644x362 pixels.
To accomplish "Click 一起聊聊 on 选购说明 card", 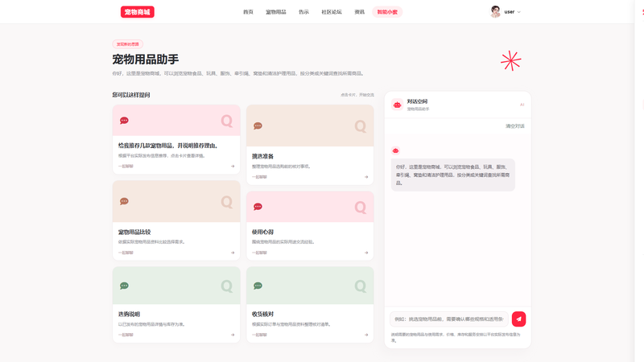I will pyautogui.click(x=126, y=335).
